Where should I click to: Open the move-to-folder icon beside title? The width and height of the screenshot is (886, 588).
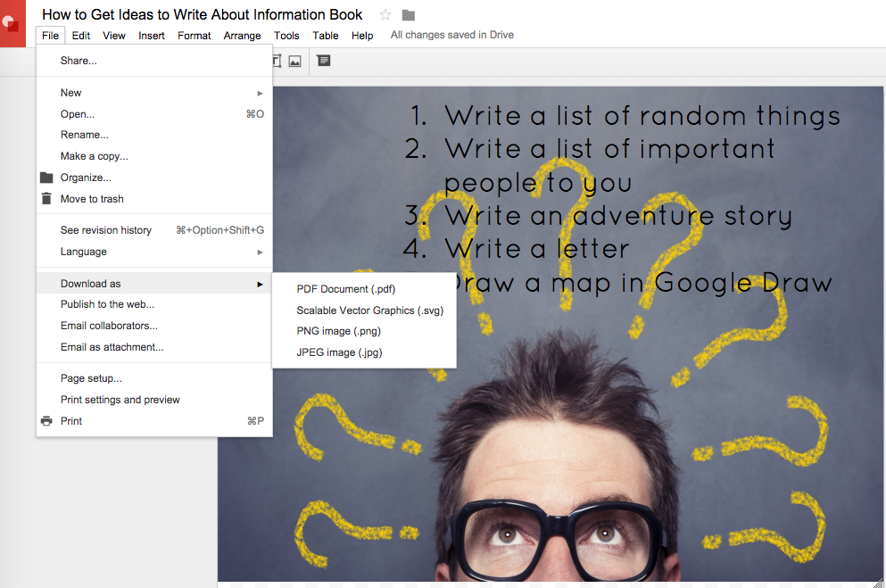[x=409, y=14]
